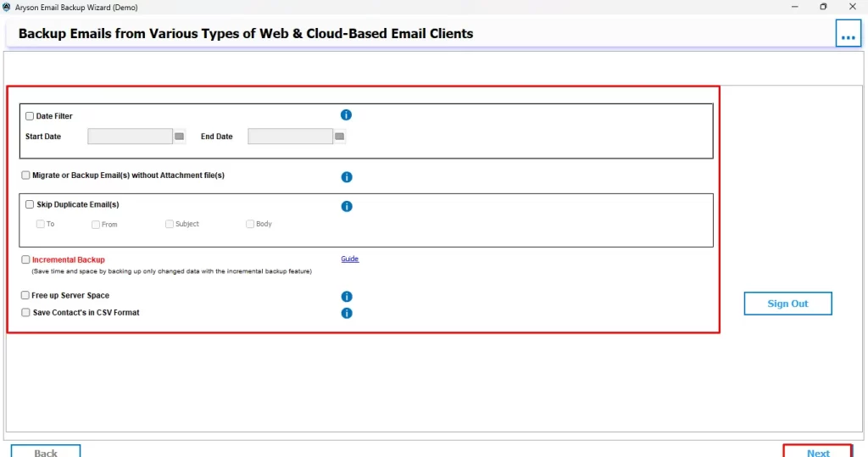Enable the Date Filter checkbox
868x457 pixels.
tap(31, 116)
